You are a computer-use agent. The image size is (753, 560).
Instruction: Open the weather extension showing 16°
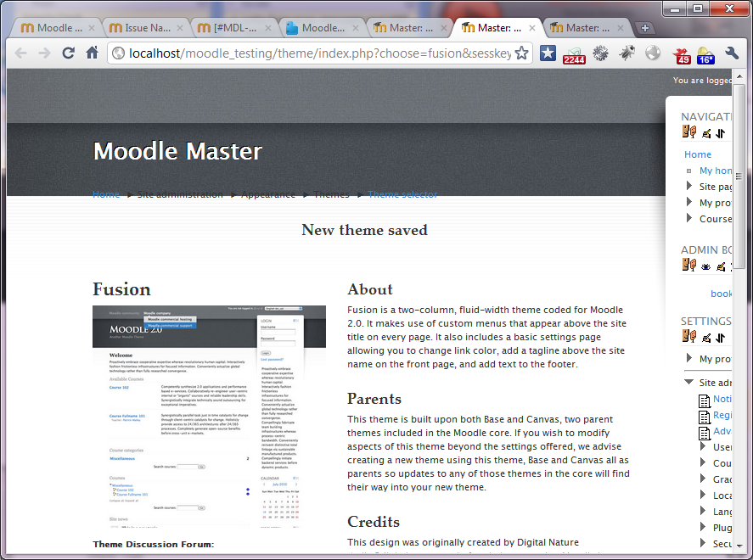(x=705, y=56)
